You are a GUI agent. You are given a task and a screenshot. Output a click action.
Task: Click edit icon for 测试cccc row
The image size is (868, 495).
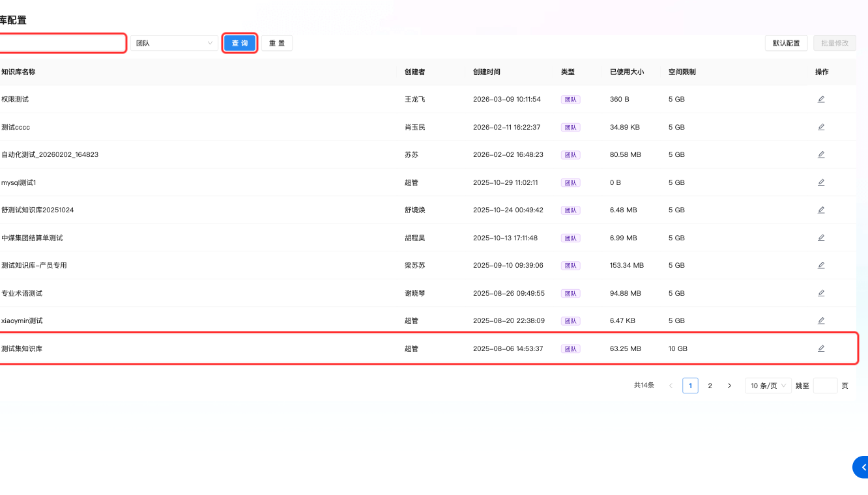pos(821,127)
